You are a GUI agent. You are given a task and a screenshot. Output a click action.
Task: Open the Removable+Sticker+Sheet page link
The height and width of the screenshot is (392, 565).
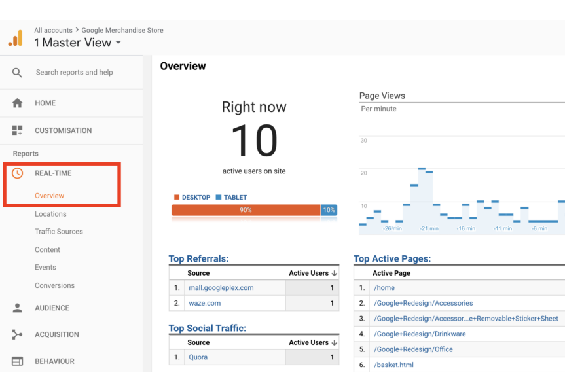[x=466, y=319]
